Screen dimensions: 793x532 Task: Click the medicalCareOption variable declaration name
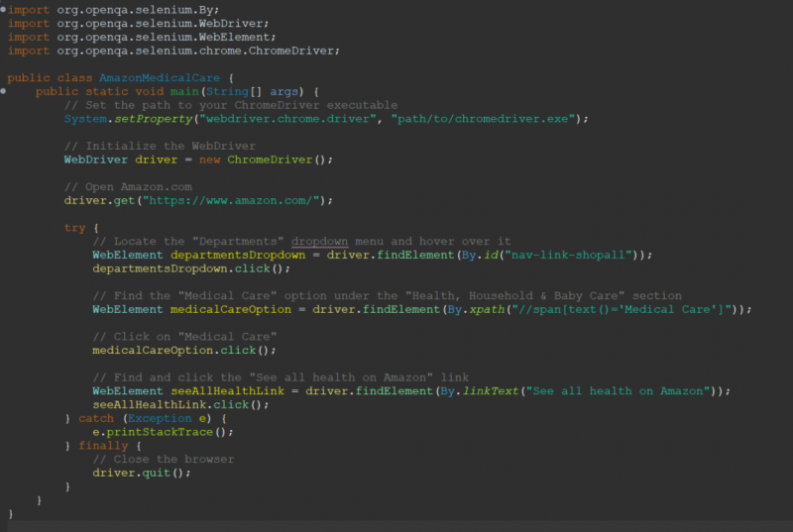pos(231,310)
